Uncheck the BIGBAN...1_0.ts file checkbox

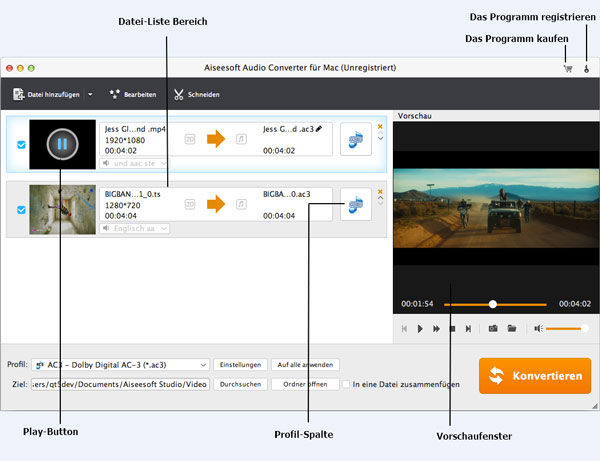click(21, 210)
